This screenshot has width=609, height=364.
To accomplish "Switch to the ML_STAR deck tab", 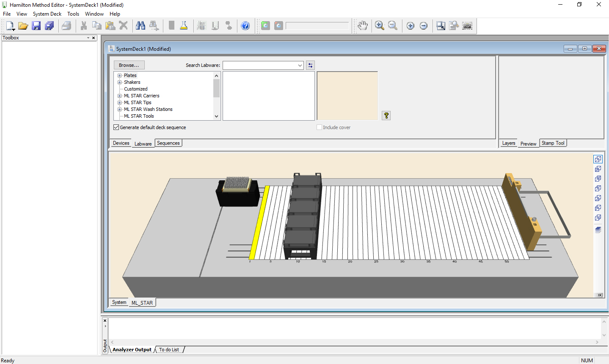I will tap(142, 302).
